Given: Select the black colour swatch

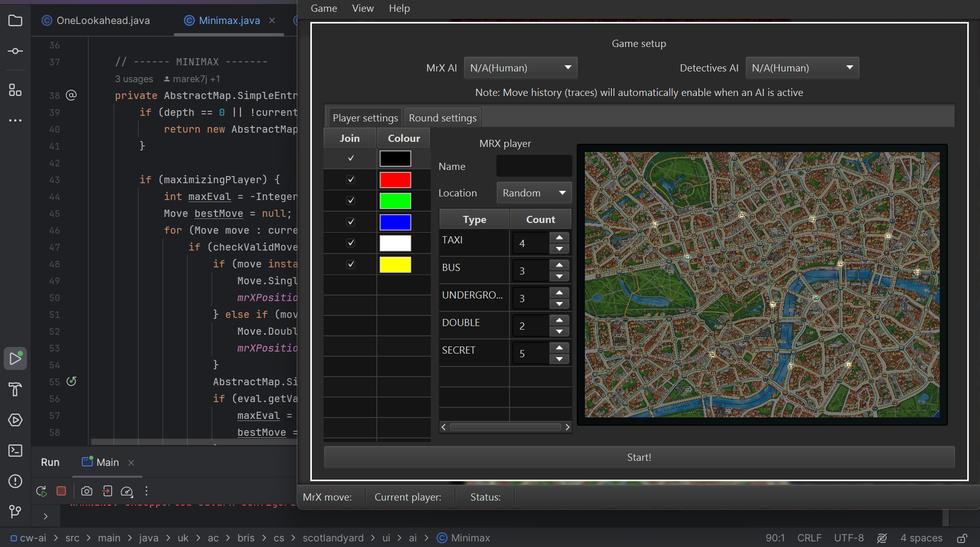Looking at the screenshot, I should click(x=395, y=159).
